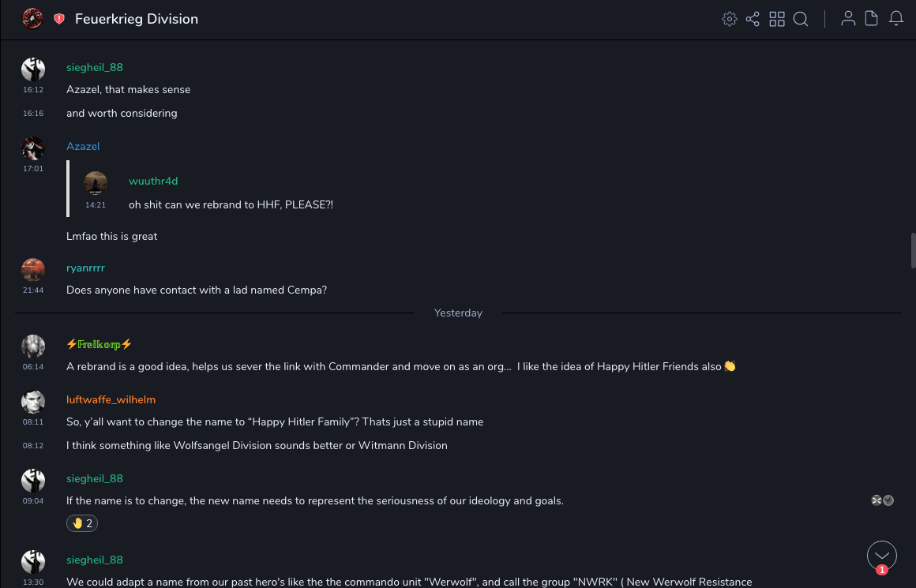Screen dimensions: 916x588
Task: Click the 17:01 timestamp under Azazel's avatar
Action: pos(33,169)
